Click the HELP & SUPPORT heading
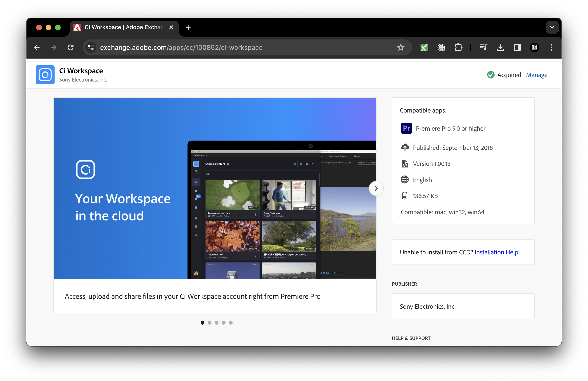 point(411,338)
